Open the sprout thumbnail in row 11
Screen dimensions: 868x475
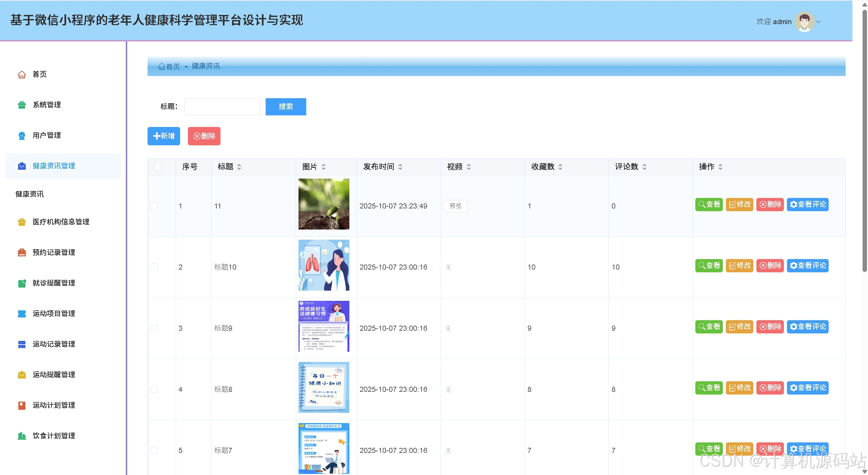point(324,204)
